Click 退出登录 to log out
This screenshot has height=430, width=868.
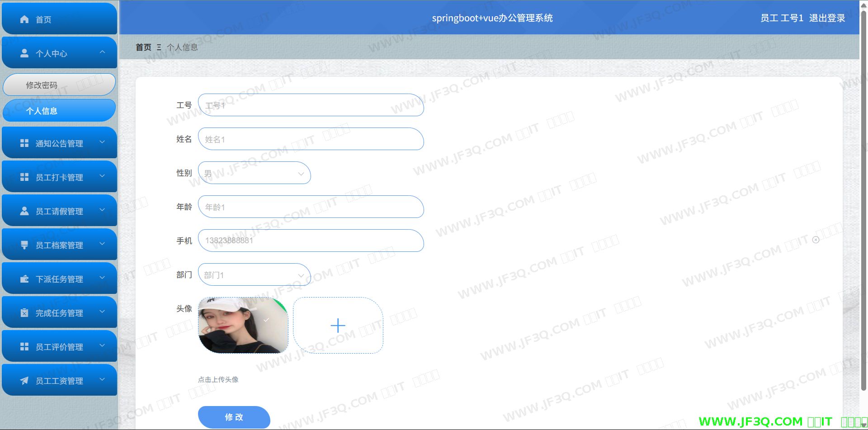(827, 18)
